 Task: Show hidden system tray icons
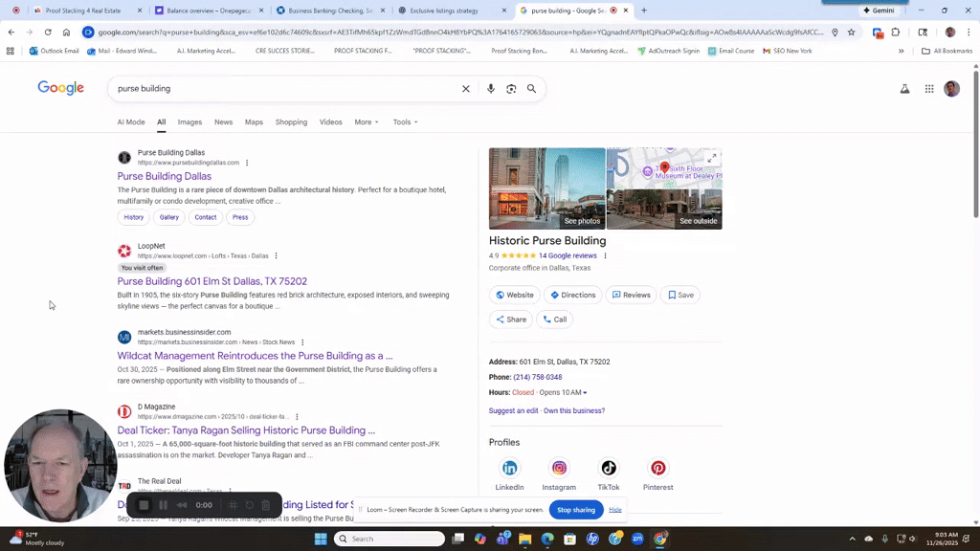tap(852, 539)
